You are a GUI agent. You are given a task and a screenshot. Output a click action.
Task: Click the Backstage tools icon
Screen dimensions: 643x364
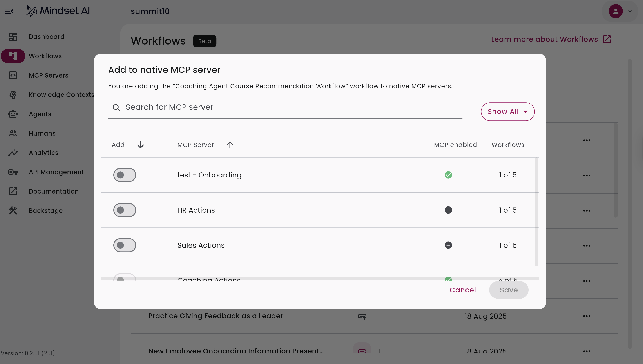pyautogui.click(x=13, y=210)
